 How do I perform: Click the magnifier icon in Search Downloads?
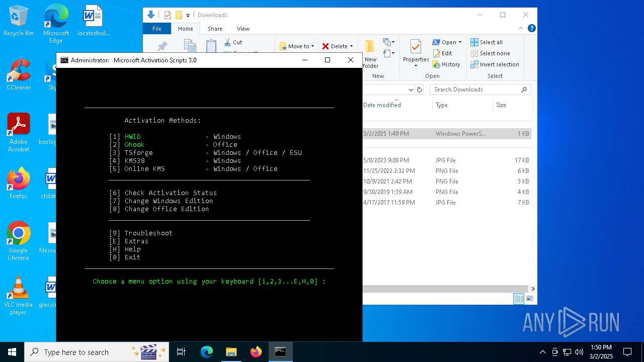[x=524, y=89]
